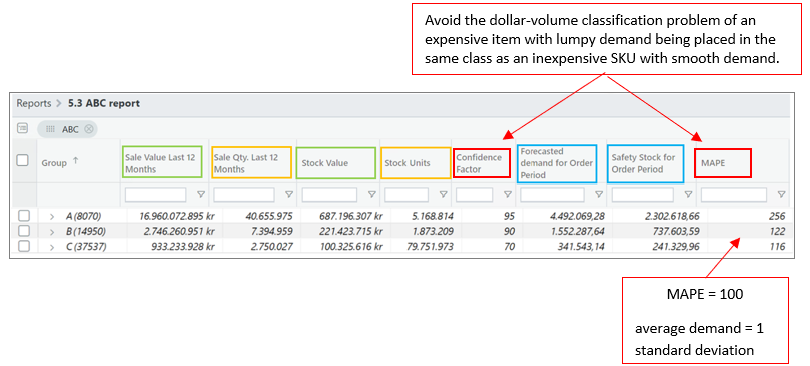The height and width of the screenshot is (366, 810).
Task: Click the MAPE filter text field
Action: 734,195
